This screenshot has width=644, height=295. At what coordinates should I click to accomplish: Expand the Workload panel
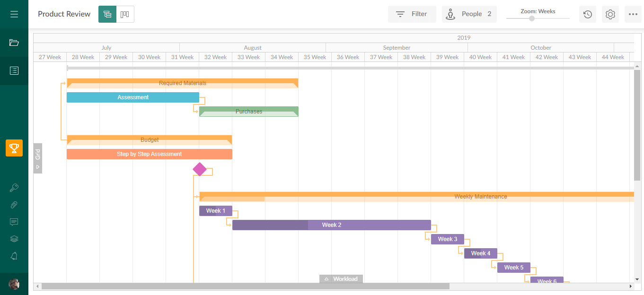(x=341, y=279)
